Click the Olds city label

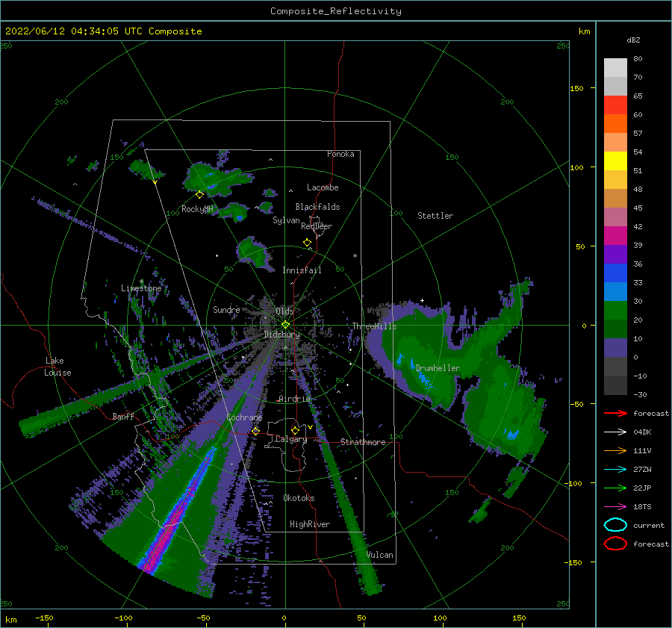(x=284, y=311)
